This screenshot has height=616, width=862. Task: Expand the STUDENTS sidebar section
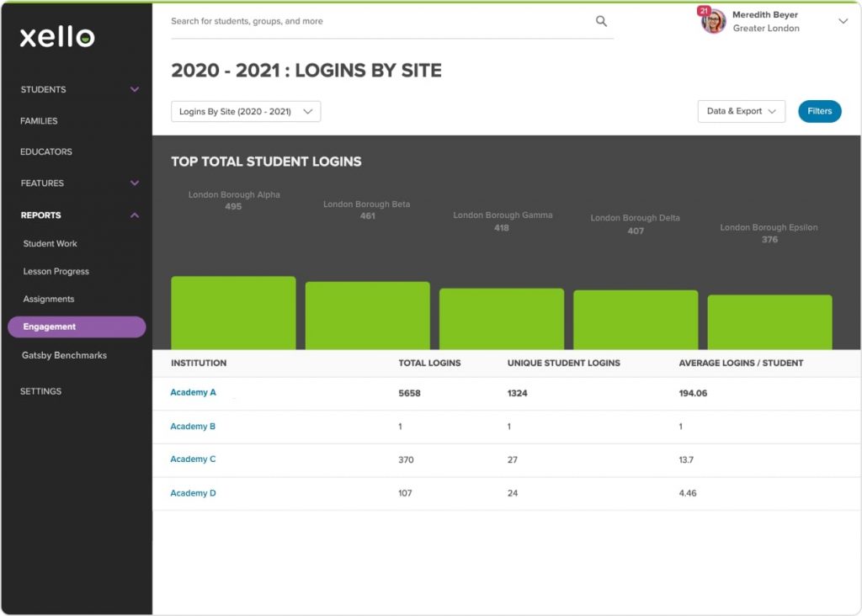(76, 89)
